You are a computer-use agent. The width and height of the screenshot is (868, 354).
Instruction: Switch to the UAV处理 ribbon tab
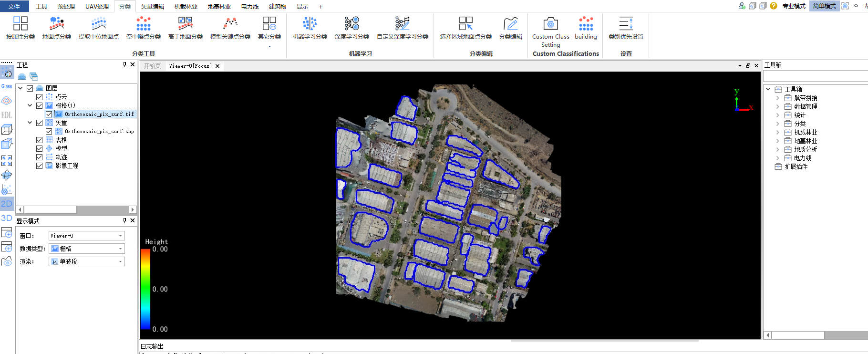click(97, 6)
